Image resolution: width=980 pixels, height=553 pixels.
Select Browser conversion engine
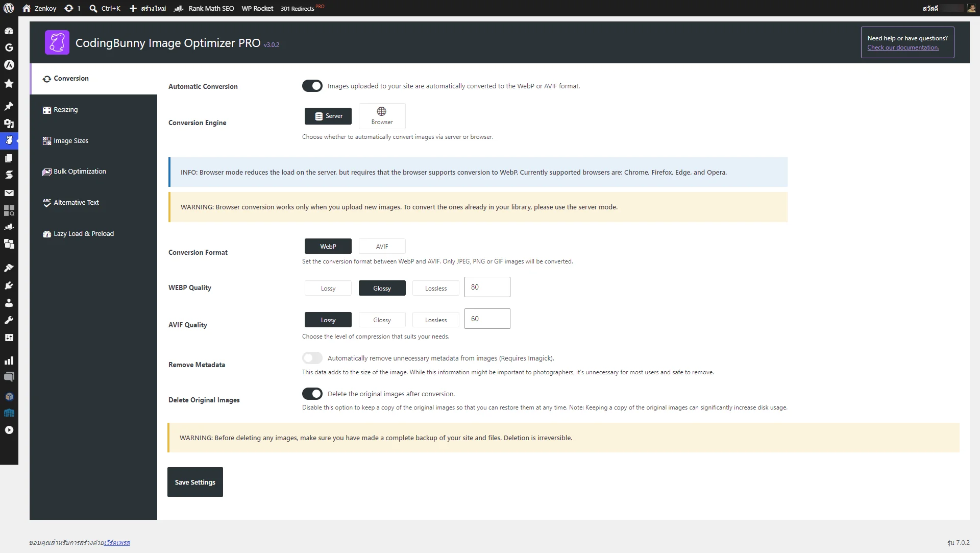pyautogui.click(x=382, y=116)
